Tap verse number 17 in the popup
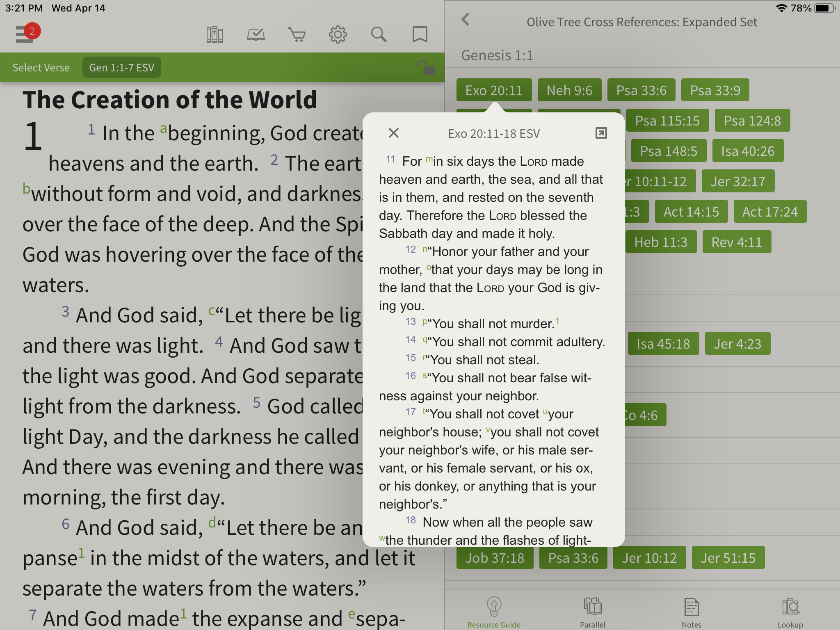Screen dimensions: 840x630 (411, 412)
